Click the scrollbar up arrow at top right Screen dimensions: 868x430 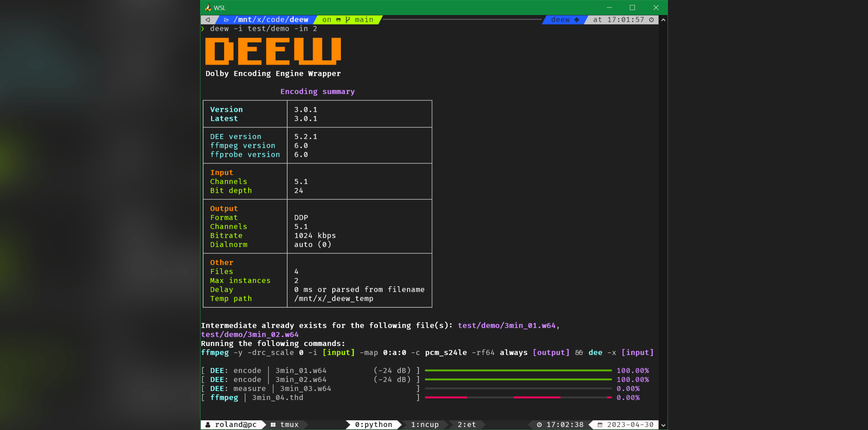point(663,20)
